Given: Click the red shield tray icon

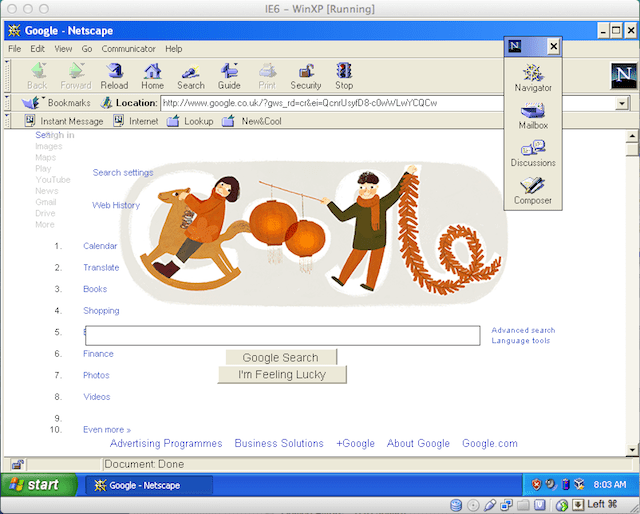Looking at the screenshot, I should [x=536, y=485].
